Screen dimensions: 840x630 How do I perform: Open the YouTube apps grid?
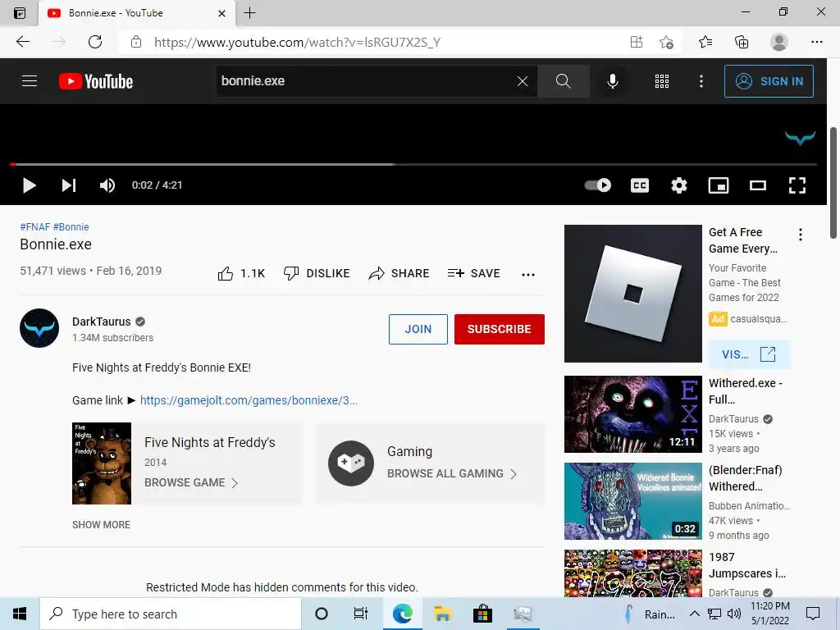tap(662, 81)
